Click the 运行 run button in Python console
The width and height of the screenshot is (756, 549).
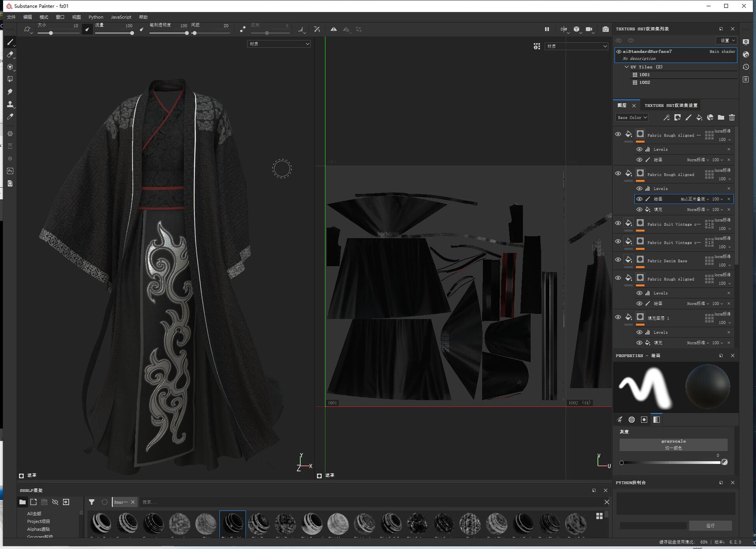[710, 526]
